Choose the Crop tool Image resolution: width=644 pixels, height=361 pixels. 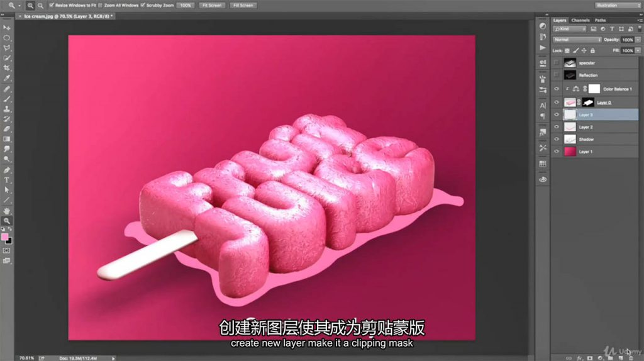click(7, 68)
